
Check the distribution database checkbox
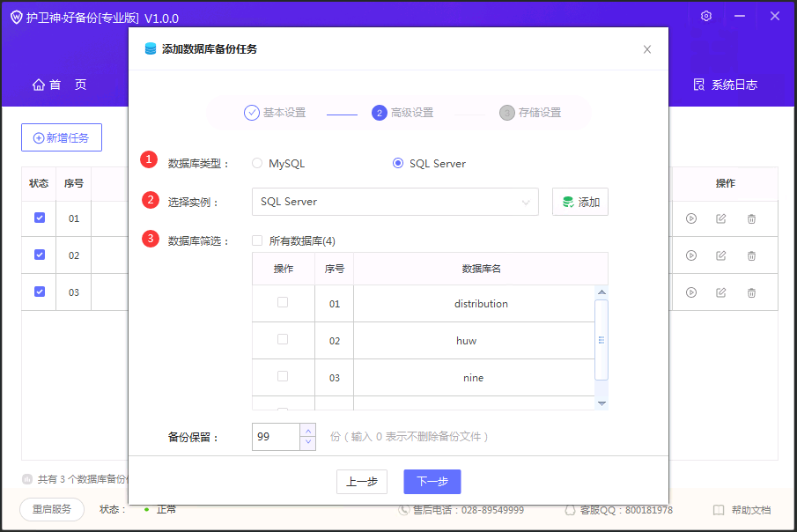[x=283, y=302]
